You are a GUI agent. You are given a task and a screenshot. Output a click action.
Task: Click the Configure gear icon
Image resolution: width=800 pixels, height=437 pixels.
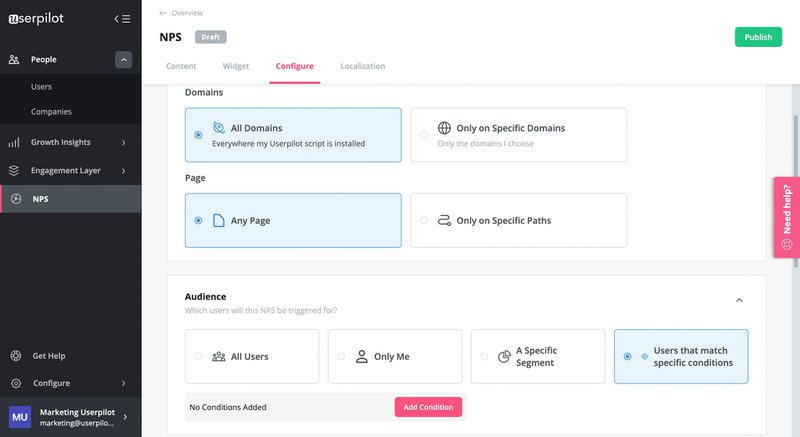(x=15, y=383)
